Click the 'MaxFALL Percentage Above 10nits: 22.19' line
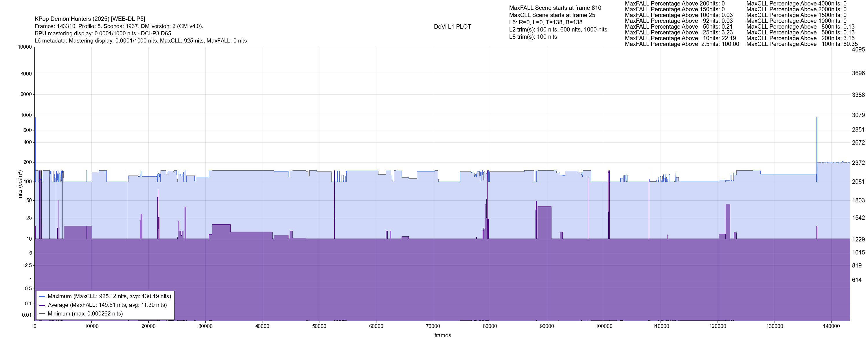This screenshot has width=868, height=347. pyautogui.click(x=680, y=38)
